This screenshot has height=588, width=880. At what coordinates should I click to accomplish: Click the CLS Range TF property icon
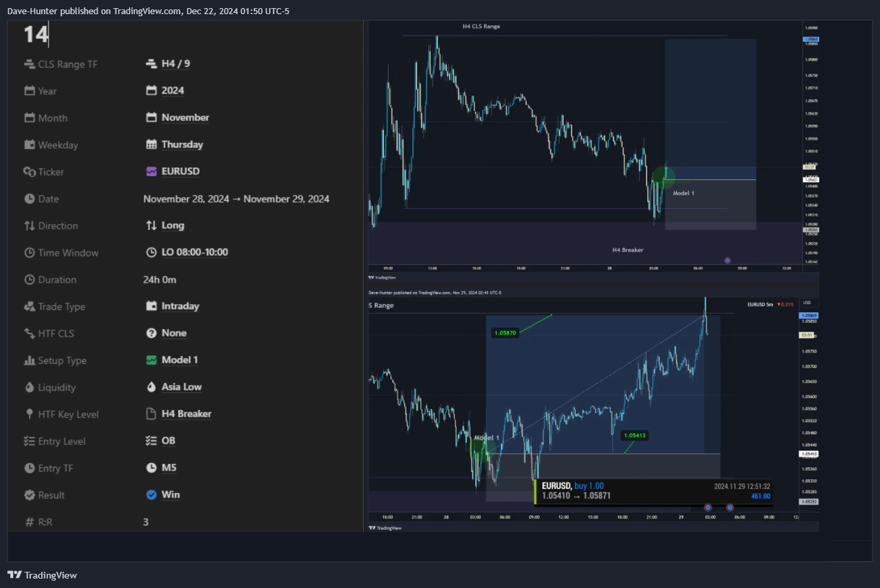tap(29, 64)
